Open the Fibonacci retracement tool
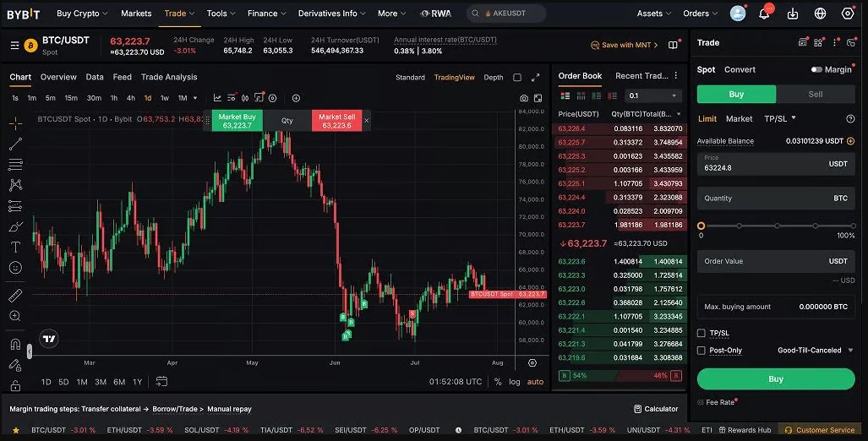 pyautogui.click(x=15, y=165)
